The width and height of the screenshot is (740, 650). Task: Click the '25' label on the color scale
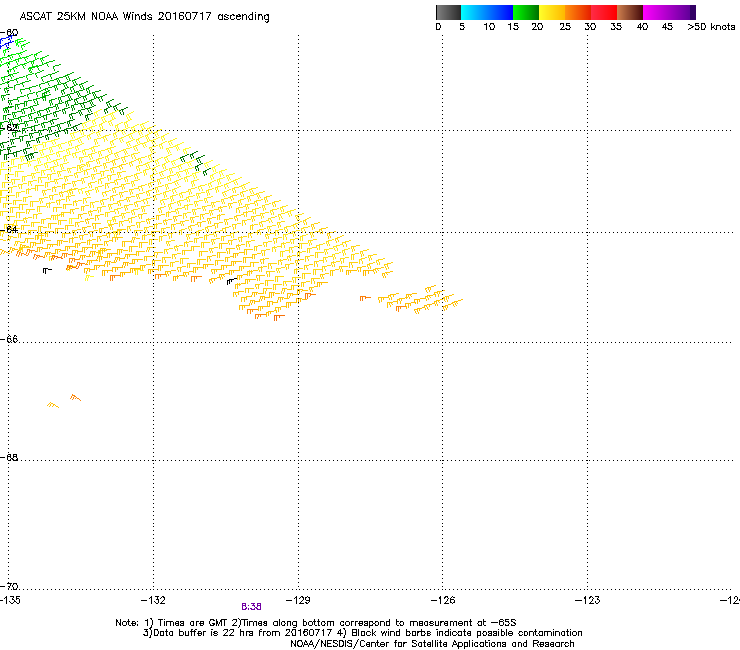[565, 27]
